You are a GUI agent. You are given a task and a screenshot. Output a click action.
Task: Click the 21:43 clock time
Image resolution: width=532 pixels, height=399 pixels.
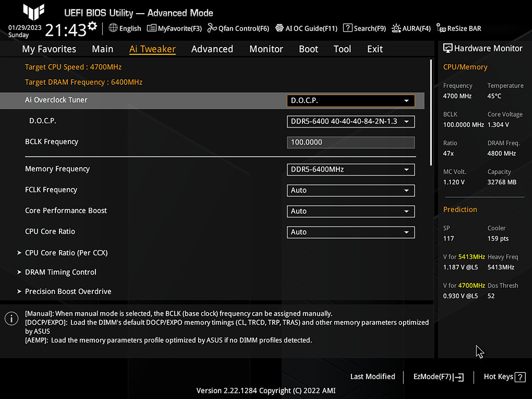pyautogui.click(x=66, y=30)
